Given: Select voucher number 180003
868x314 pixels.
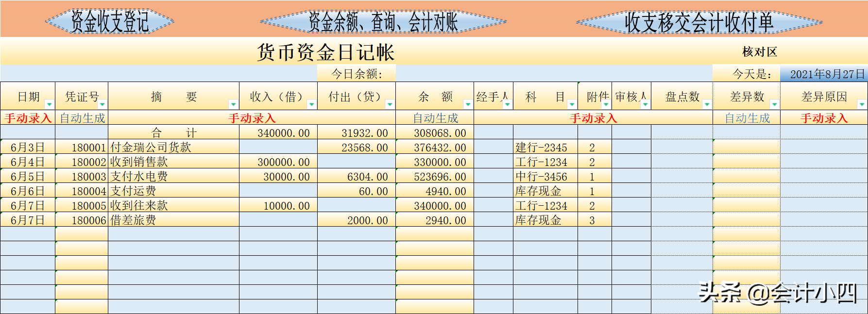Looking at the screenshot, I should [82, 176].
